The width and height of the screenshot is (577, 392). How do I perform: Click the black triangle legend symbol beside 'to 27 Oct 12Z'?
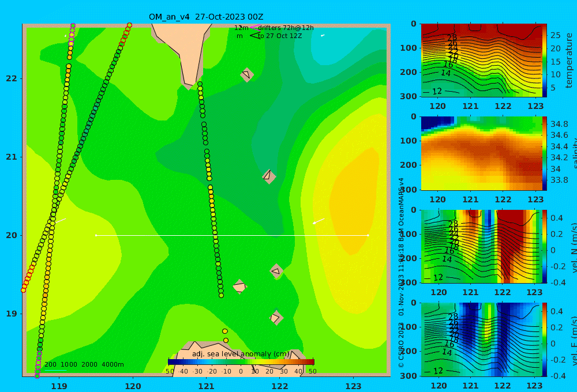[x=254, y=36]
